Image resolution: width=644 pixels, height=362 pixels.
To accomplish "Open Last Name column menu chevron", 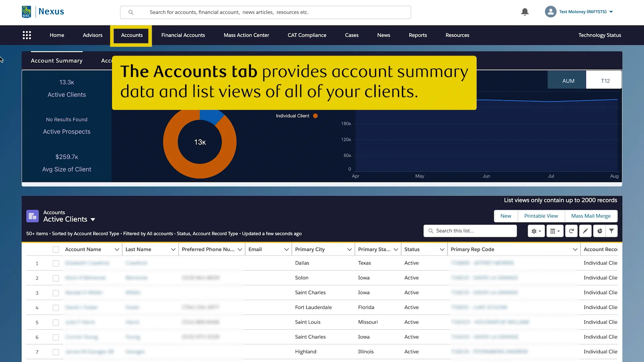I will (x=173, y=249).
